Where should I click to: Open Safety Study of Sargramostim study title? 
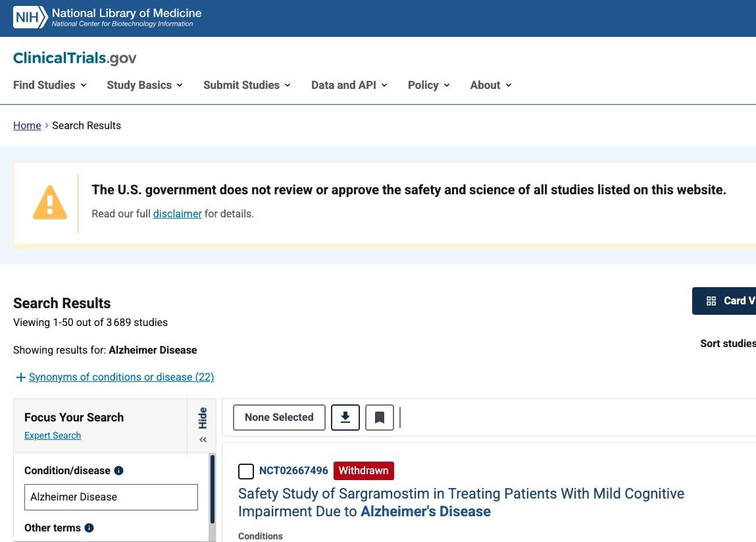click(x=461, y=502)
